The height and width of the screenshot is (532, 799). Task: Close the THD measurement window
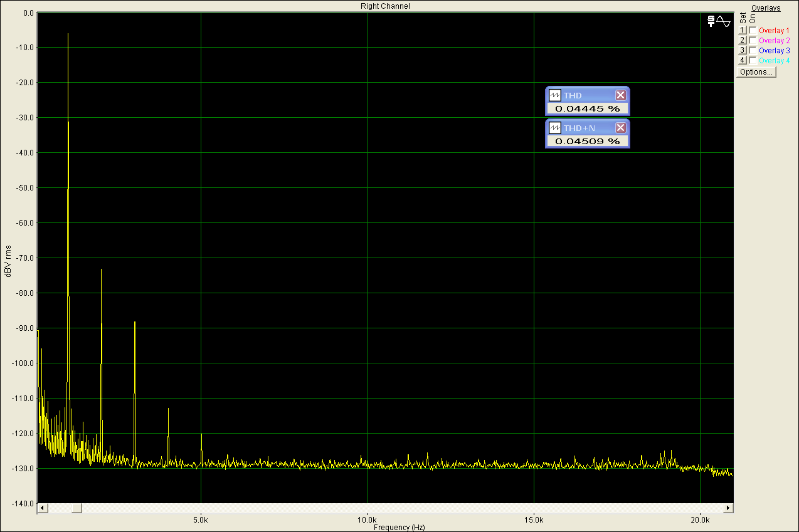[x=620, y=95]
